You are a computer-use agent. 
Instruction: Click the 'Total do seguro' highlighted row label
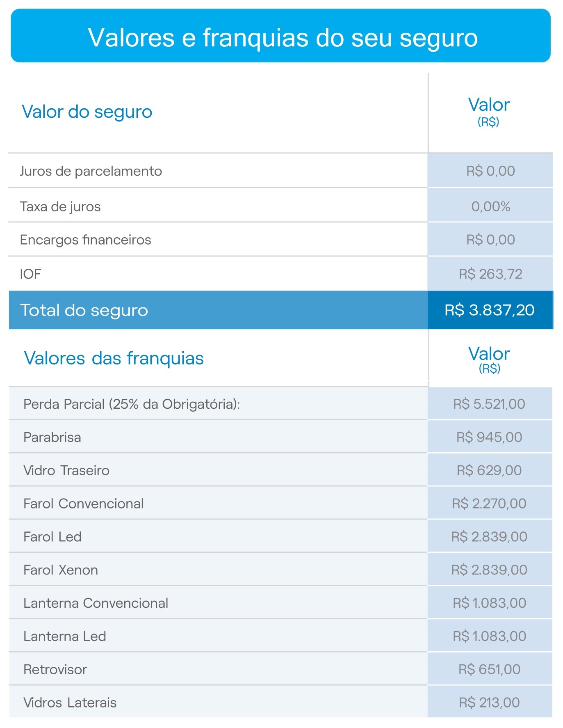coord(84,310)
